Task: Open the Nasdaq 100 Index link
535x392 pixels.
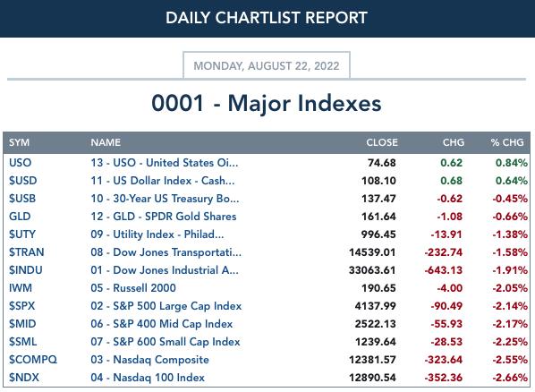Action: [148, 378]
